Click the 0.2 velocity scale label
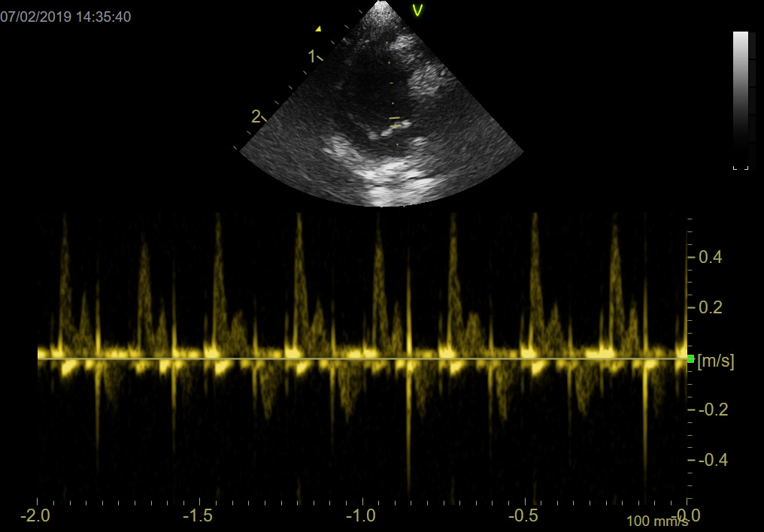764x532 pixels. pyautogui.click(x=711, y=307)
